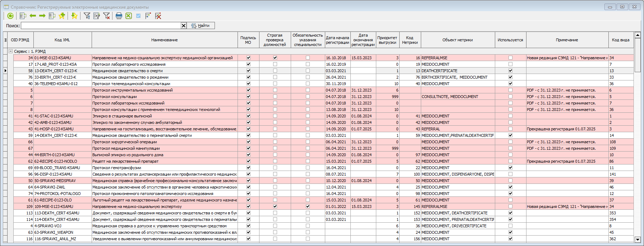644x246 pixels.
Task: Remove grouping with red-cross tree icon
Action: (158, 16)
